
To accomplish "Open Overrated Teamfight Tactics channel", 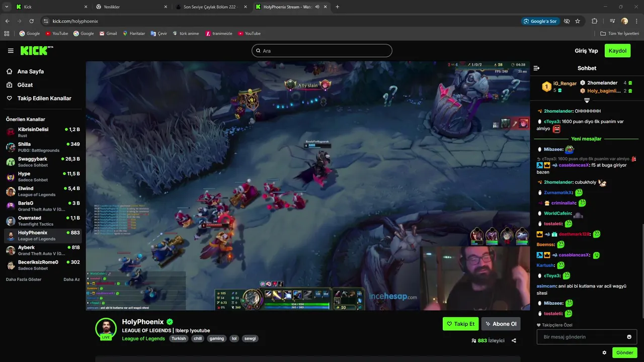I will [x=43, y=221].
